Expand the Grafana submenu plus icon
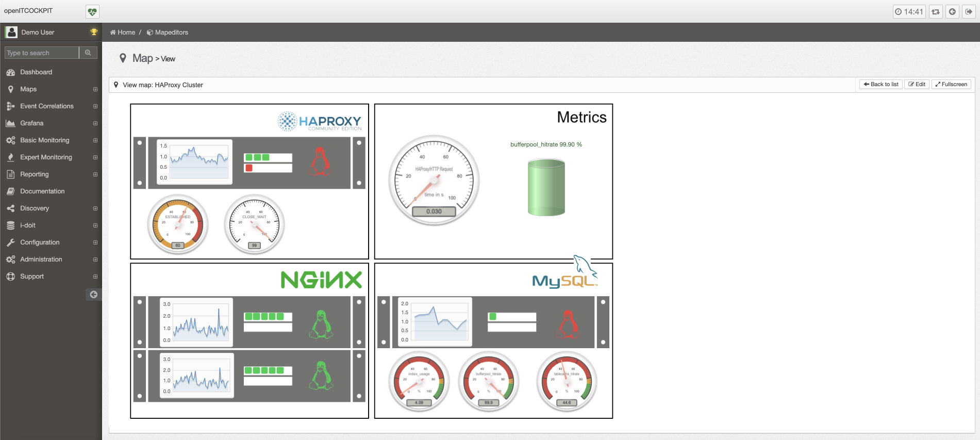 click(95, 123)
